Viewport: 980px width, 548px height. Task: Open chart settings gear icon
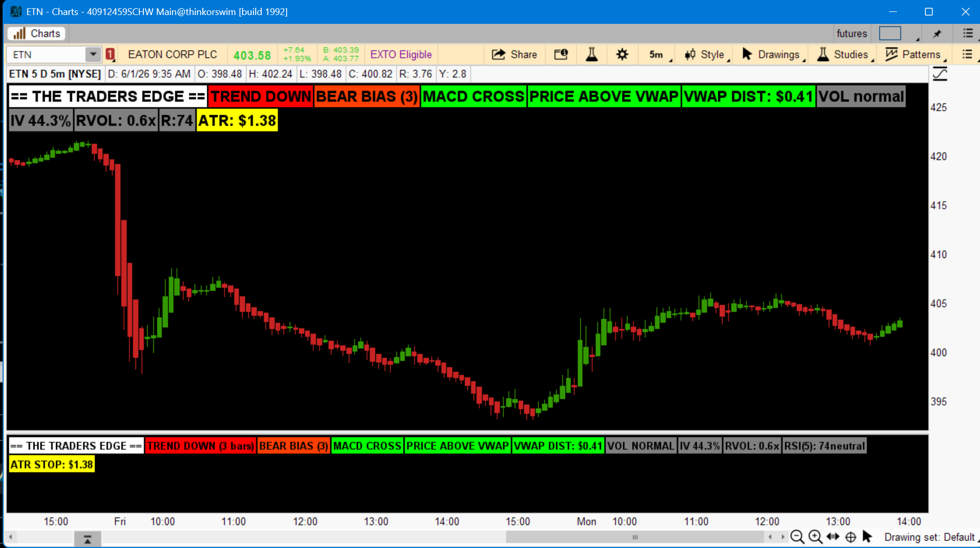click(x=622, y=54)
